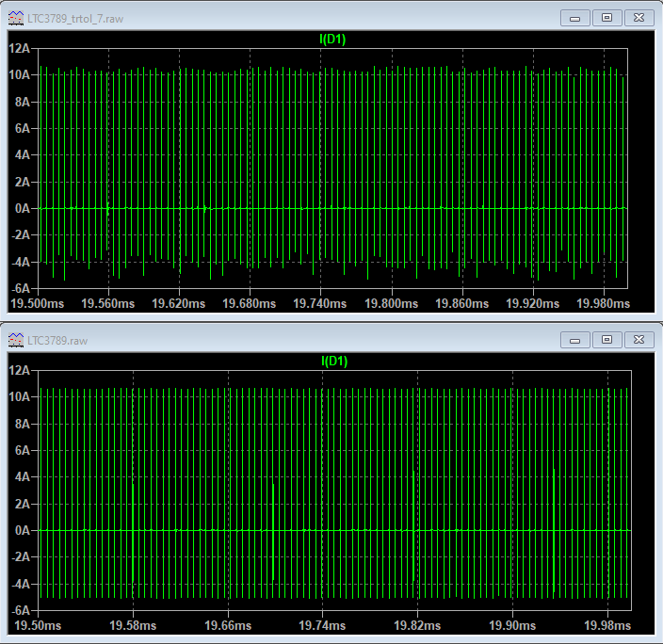Click the 19.680ms time axis label
This screenshot has width=663, height=644.
click(249, 303)
